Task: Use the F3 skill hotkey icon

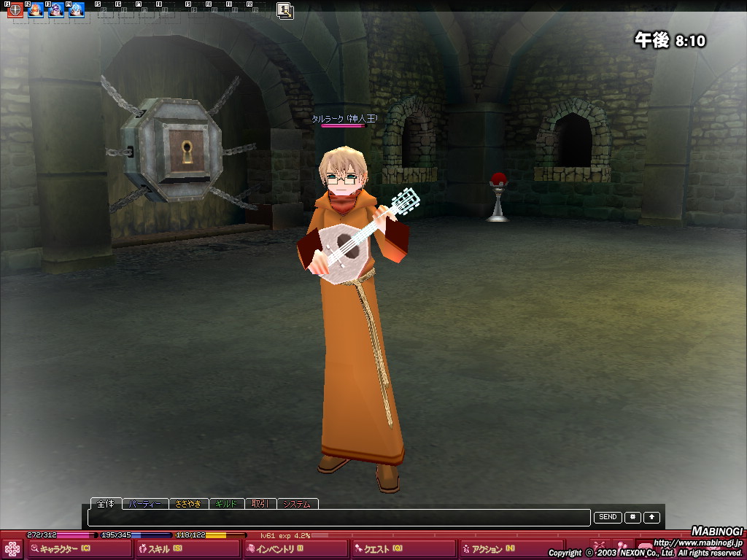Action: click(56, 10)
